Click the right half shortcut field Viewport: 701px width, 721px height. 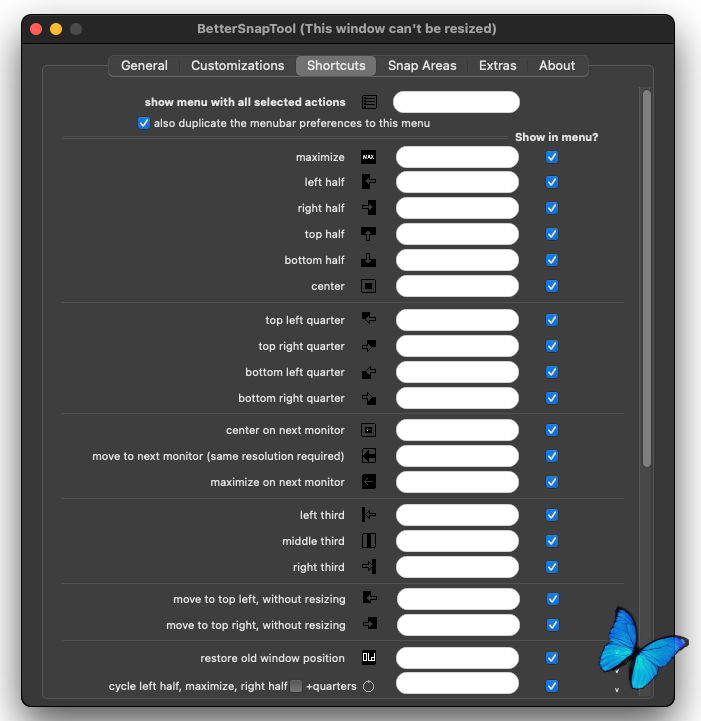tap(457, 208)
